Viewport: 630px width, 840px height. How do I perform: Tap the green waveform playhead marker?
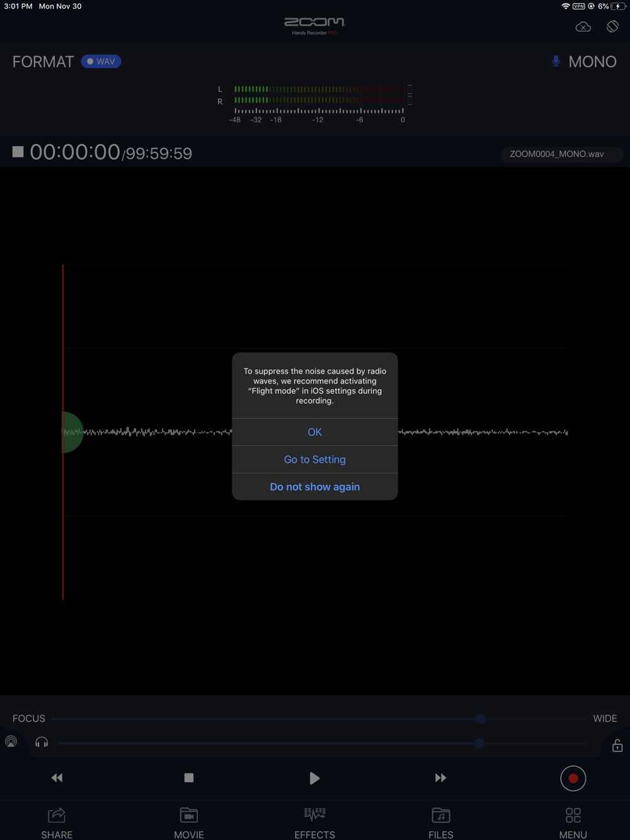tap(72, 432)
